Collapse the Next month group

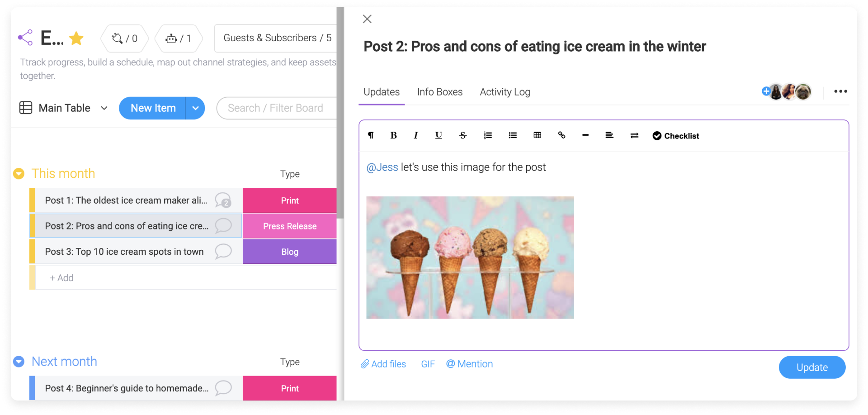click(19, 362)
